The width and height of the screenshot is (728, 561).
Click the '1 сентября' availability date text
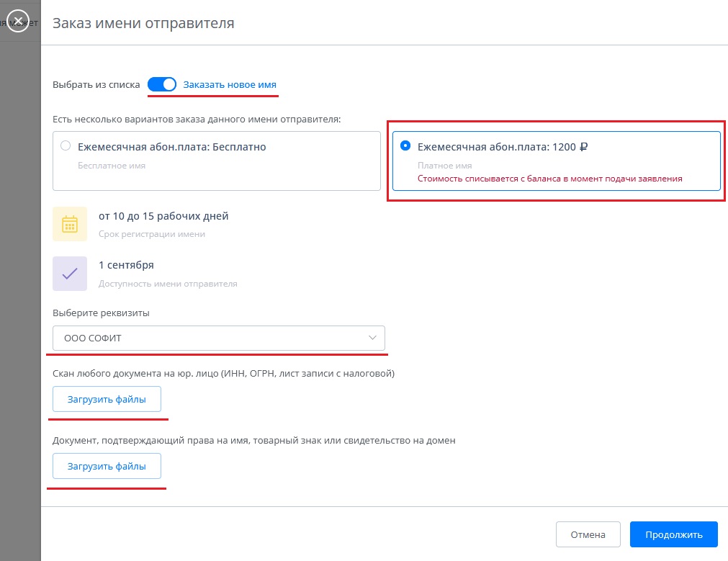pyautogui.click(x=126, y=265)
